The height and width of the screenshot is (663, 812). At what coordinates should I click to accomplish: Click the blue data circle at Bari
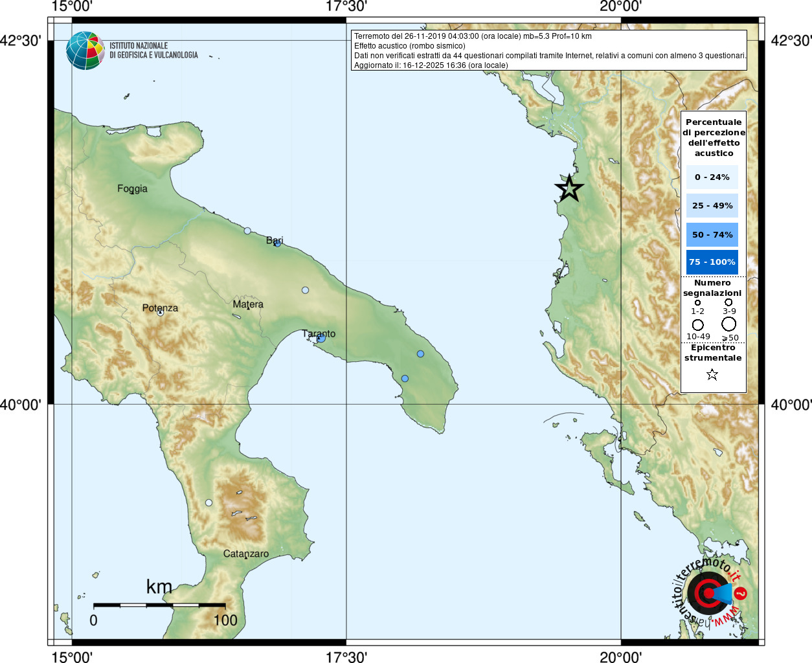278,243
